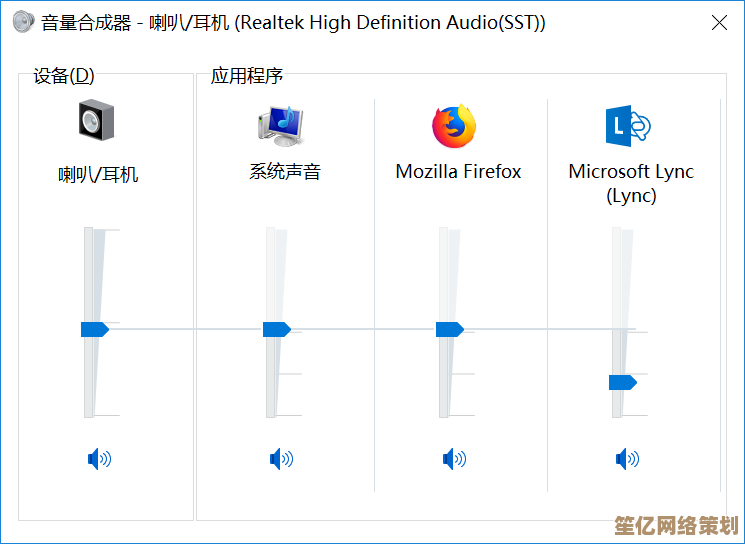The height and width of the screenshot is (544, 745).
Task: Mute the 喇叭/耳机 device volume
Action: [x=99, y=459]
